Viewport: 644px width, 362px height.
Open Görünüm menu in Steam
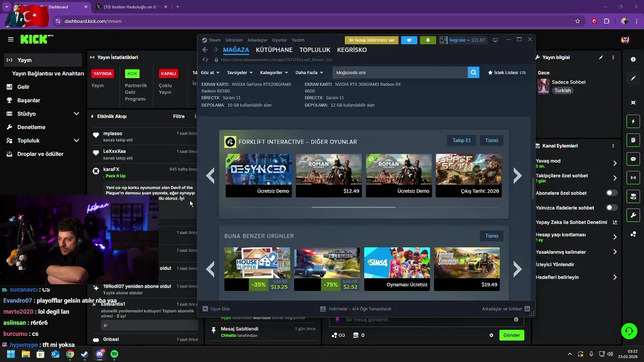tap(234, 40)
